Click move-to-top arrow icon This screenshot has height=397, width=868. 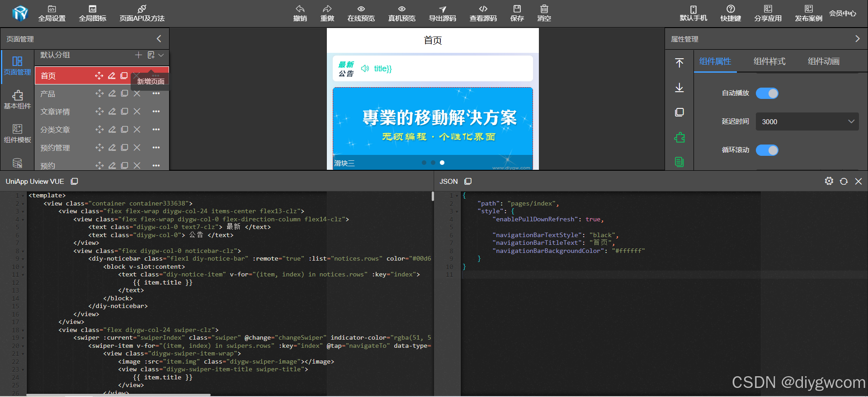click(679, 63)
